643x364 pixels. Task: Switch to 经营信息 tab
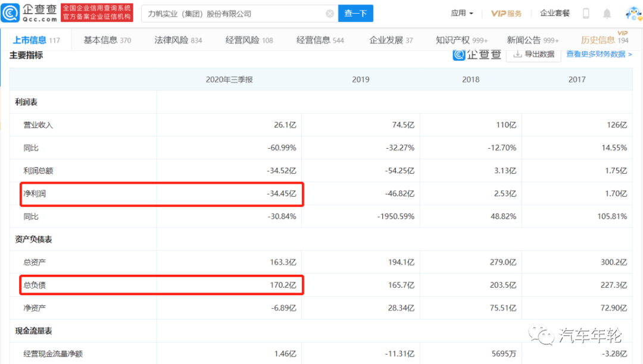(320, 40)
